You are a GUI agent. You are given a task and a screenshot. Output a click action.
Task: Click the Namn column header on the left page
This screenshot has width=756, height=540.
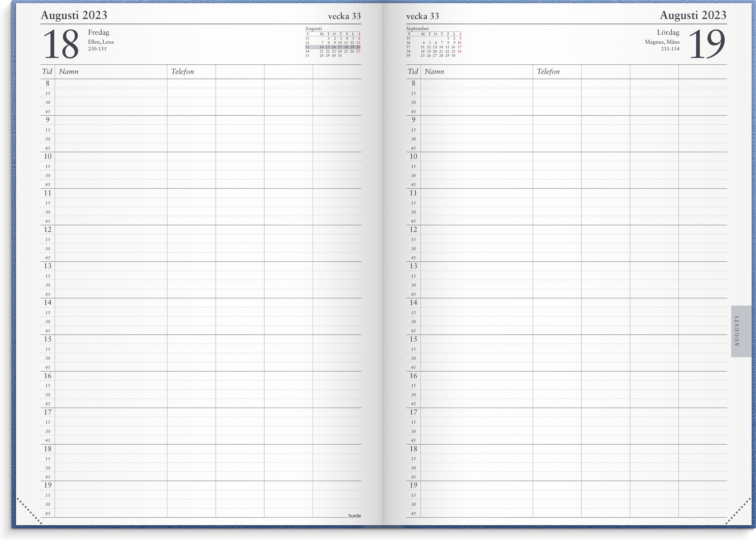coord(69,71)
